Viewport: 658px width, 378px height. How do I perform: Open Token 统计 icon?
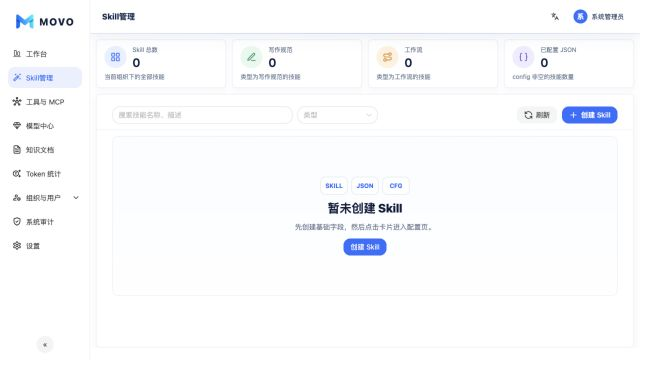17,173
